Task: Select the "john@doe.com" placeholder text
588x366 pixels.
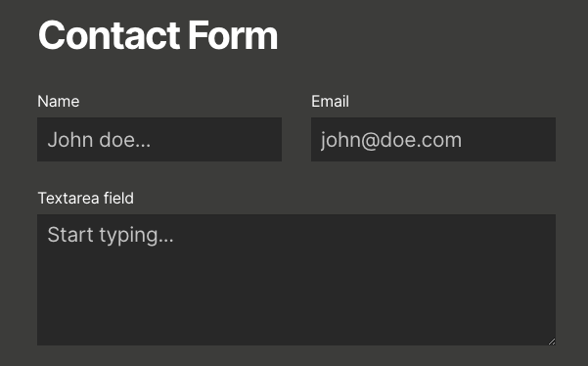Action: (x=391, y=140)
